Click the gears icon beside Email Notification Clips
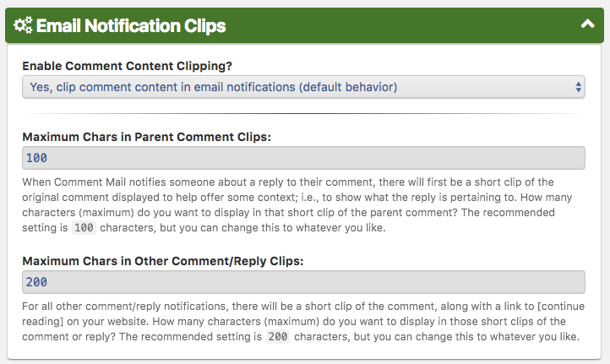This screenshot has width=610, height=364. pyautogui.click(x=23, y=25)
